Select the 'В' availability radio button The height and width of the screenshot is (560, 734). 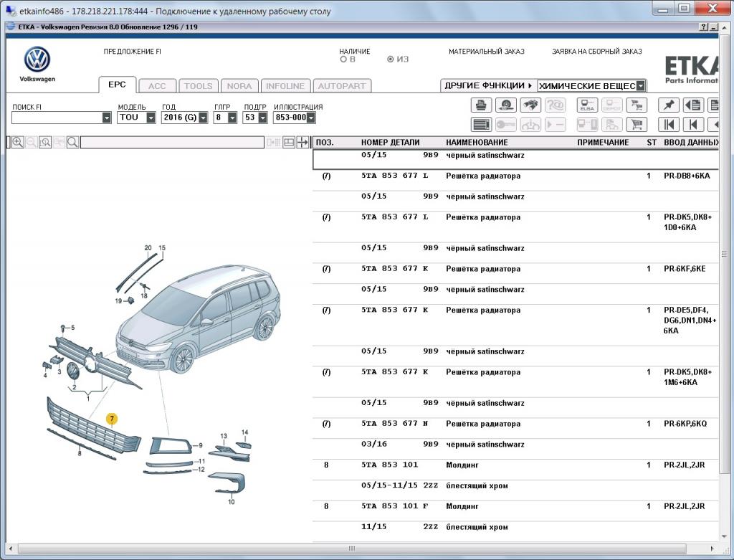click(x=343, y=60)
